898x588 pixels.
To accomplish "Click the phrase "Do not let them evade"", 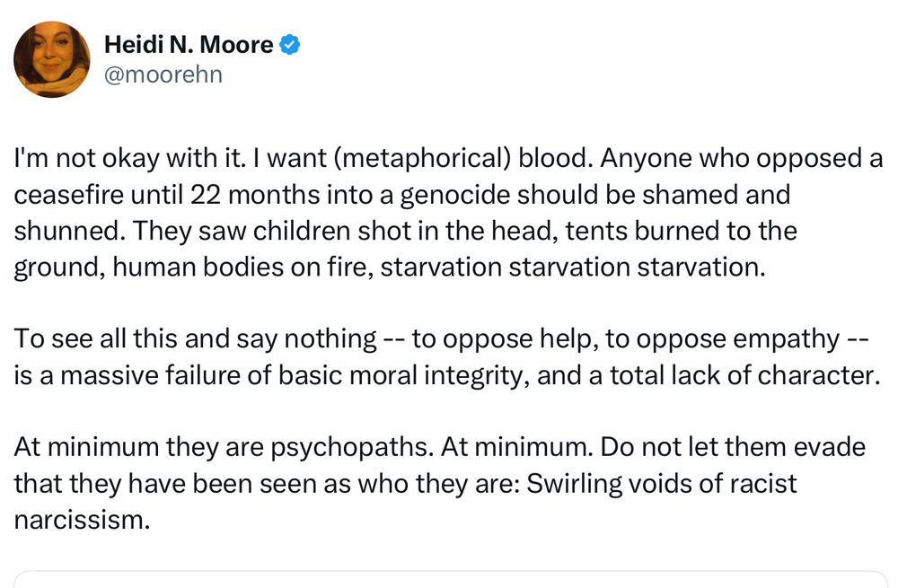I will 733,447.
